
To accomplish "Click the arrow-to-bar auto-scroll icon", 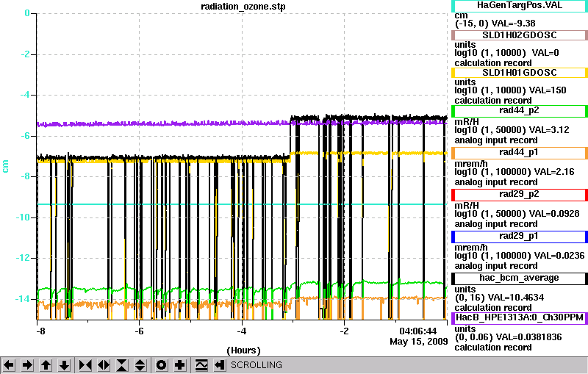I will click(220, 365).
